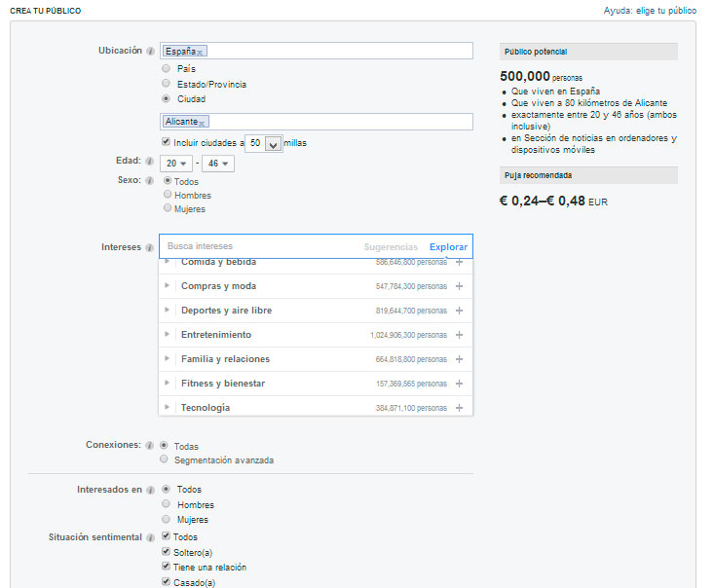Select Mujeres under Sexo
714x588 pixels.
click(168, 208)
